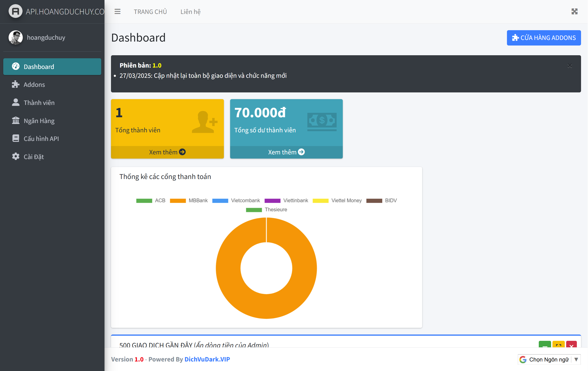The image size is (588, 371).
Task: Open Cài Đặt settings gear
Action: tap(33, 156)
